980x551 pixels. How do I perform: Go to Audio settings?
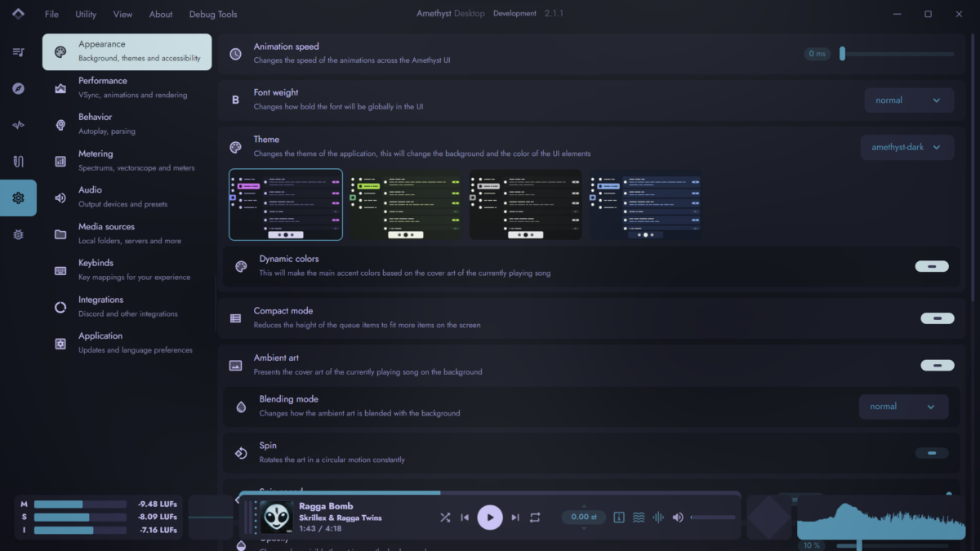coord(127,197)
